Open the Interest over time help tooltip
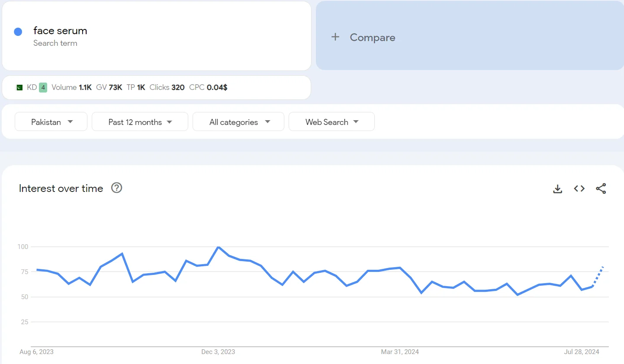 point(116,188)
